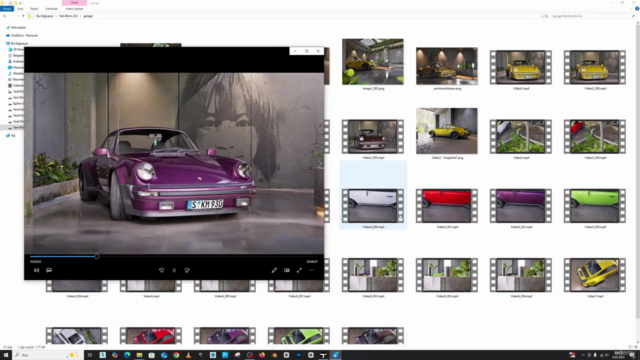This screenshot has height=360, width=640.
Task: Open Microsoft Edge from the taskbar
Action: (x=127, y=355)
